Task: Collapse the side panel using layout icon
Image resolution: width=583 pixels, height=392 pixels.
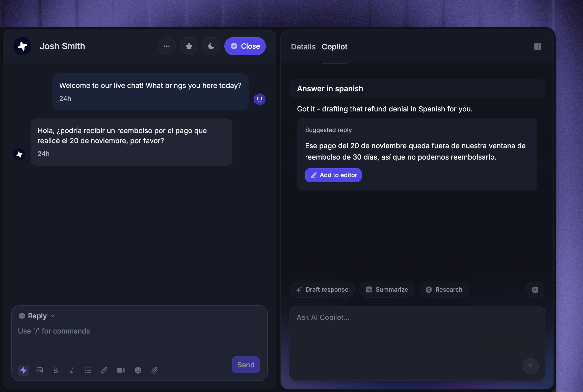Action: tap(538, 46)
